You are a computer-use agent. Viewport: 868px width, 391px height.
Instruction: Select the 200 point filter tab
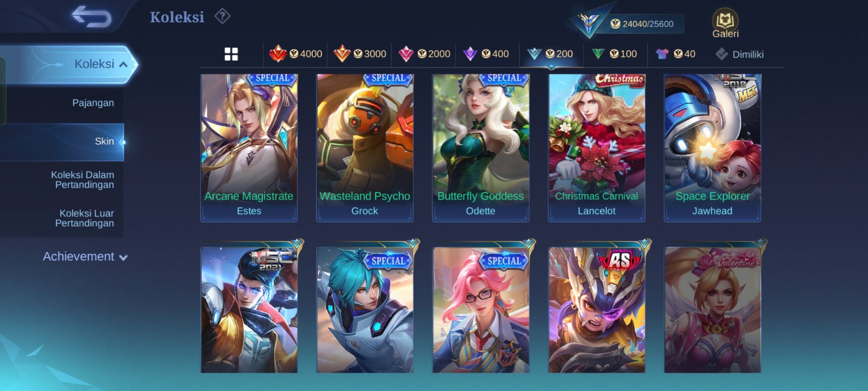(x=551, y=54)
